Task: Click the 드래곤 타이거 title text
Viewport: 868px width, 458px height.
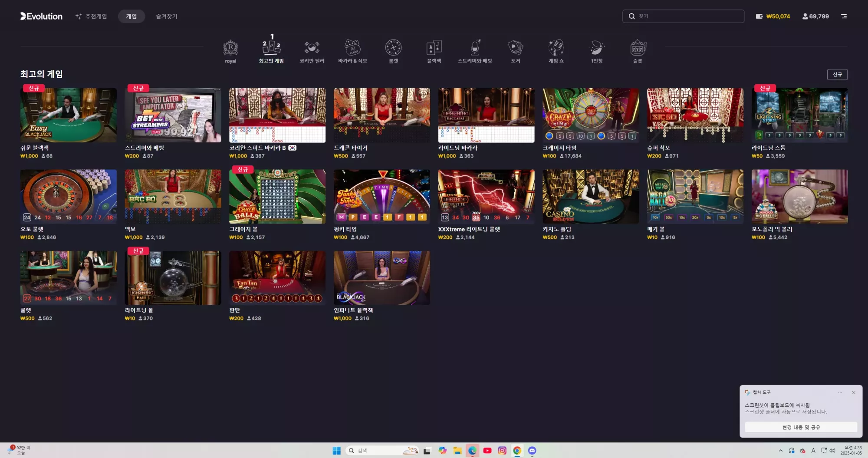Action: point(351,148)
